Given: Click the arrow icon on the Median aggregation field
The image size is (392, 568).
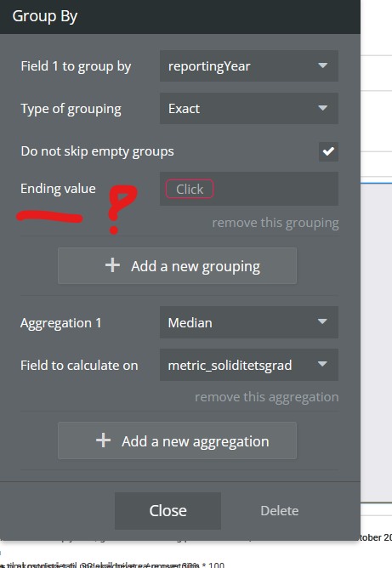Looking at the screenshot, I should pyautogui.click(x=322, y=321).
